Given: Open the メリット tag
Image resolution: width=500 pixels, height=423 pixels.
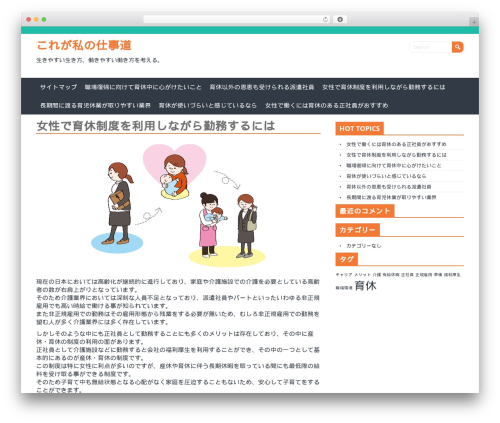Looking at the screenshot, I should 362,275.
